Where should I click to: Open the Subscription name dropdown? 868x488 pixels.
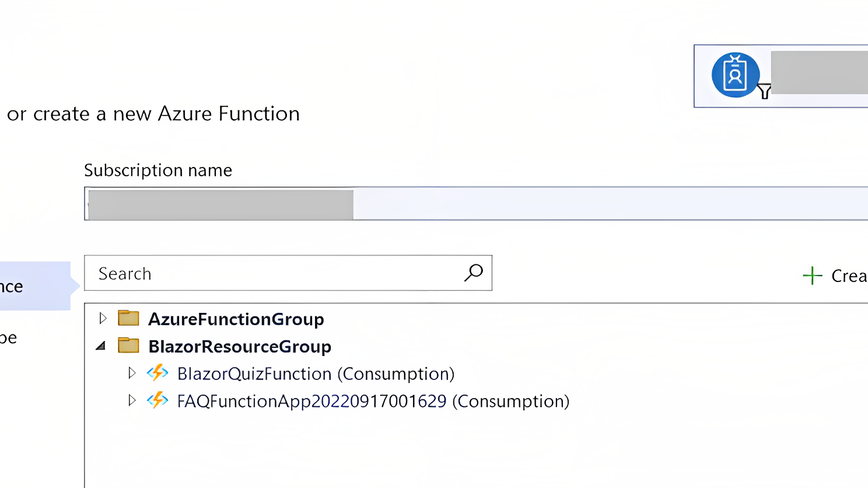[x=476, y=204]
